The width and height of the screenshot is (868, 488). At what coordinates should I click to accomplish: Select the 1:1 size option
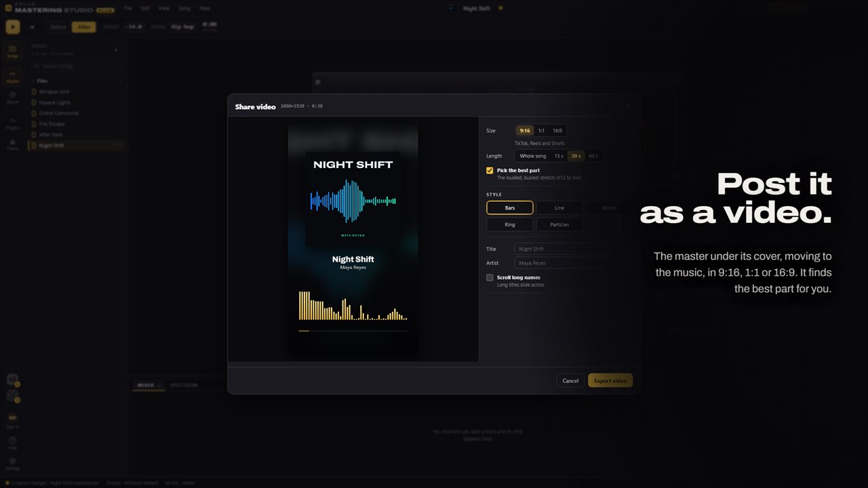(x=541, y=131)
